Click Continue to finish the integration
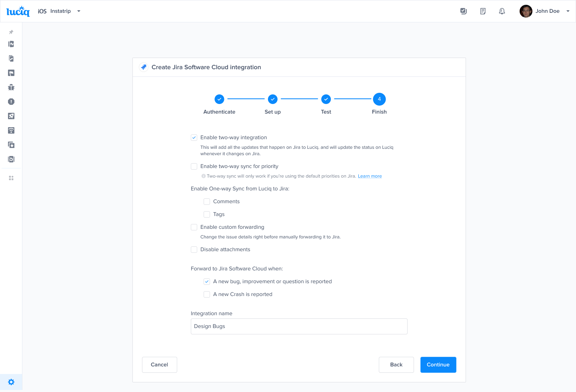Screen dimensions: 576x392 438,364
